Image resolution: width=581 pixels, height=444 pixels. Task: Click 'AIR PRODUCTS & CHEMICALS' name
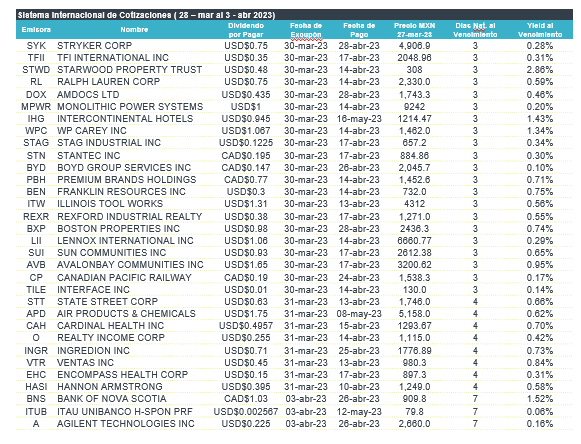(126, 314)
